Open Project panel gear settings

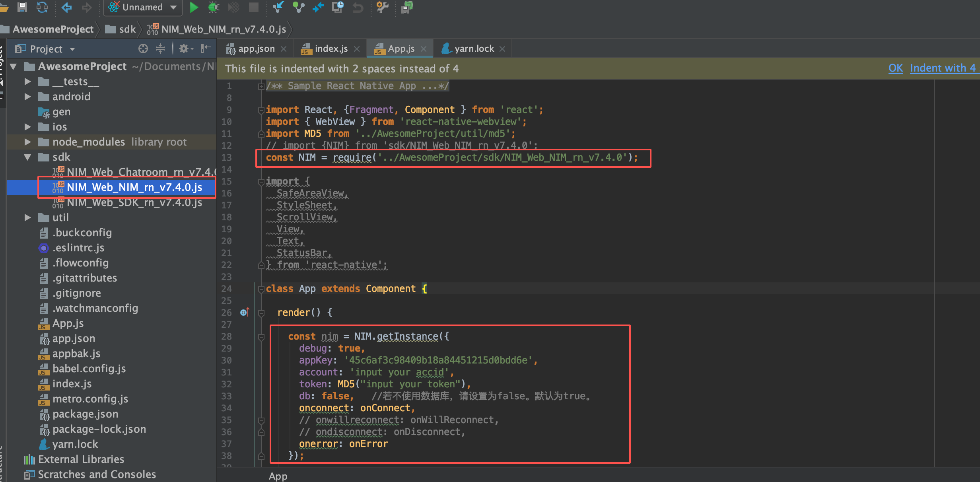[186, 49]
